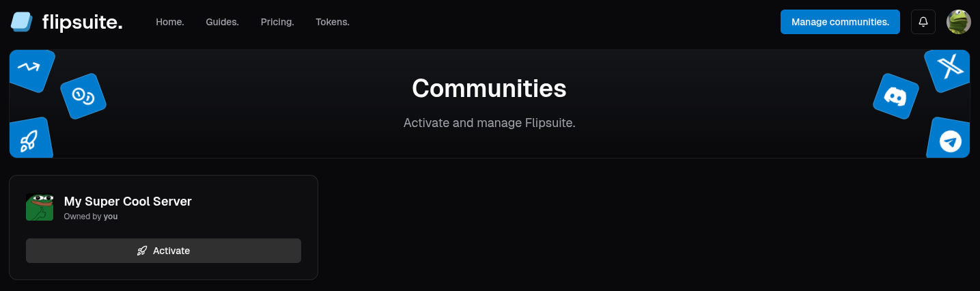Click the rocket icon inside Activate button
Viewport: 980px width, 291px height.
142,251
